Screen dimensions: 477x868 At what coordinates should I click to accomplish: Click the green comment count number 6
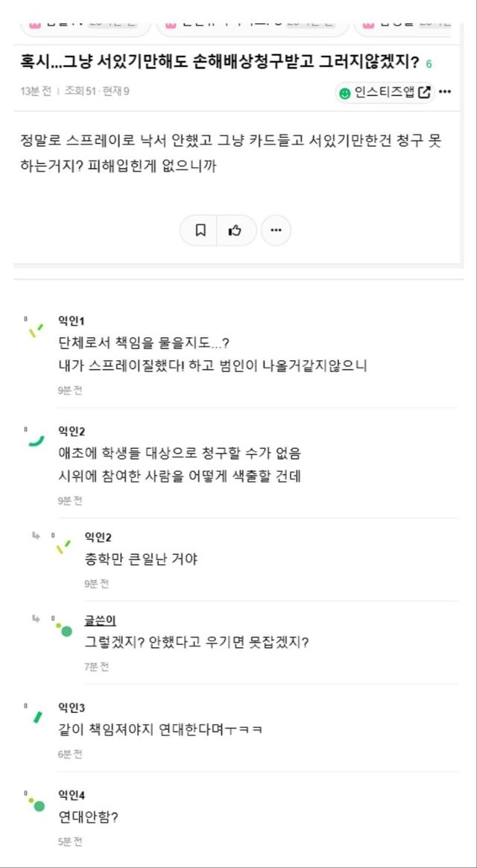pyautogui.click(x=429, y=64)
